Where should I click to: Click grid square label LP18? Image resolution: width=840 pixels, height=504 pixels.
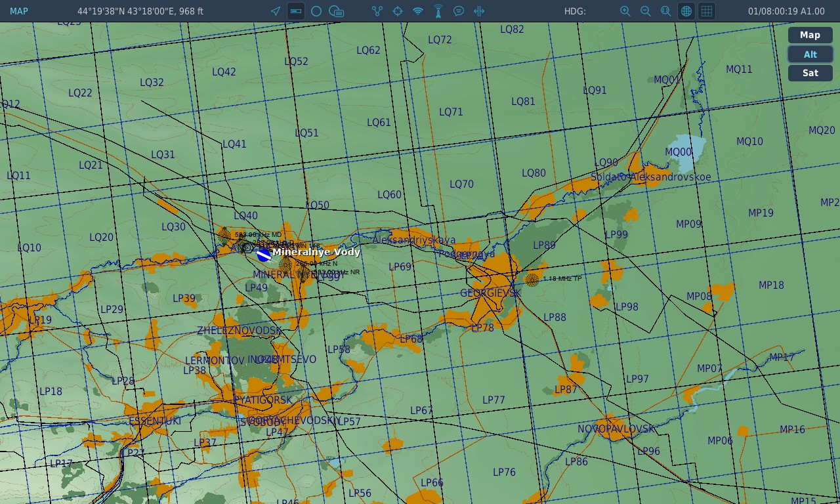(51, 392)
